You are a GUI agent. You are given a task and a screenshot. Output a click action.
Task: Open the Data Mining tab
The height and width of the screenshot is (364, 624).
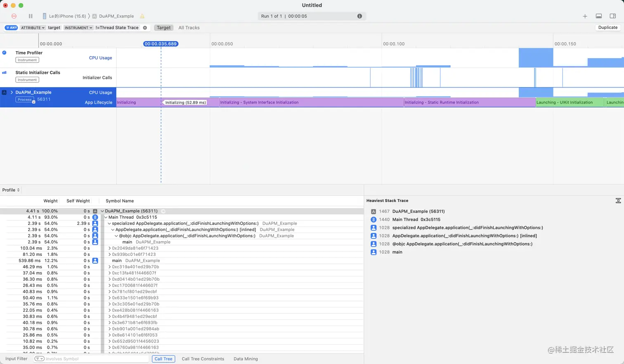click(x=246, y=359)
